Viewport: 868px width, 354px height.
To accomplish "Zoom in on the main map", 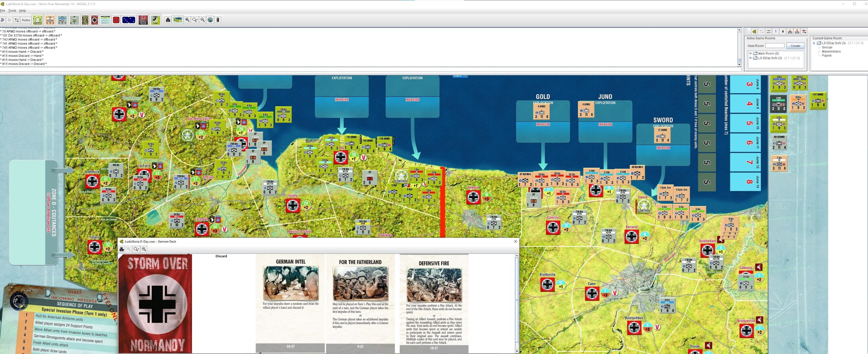I will 187,20.
